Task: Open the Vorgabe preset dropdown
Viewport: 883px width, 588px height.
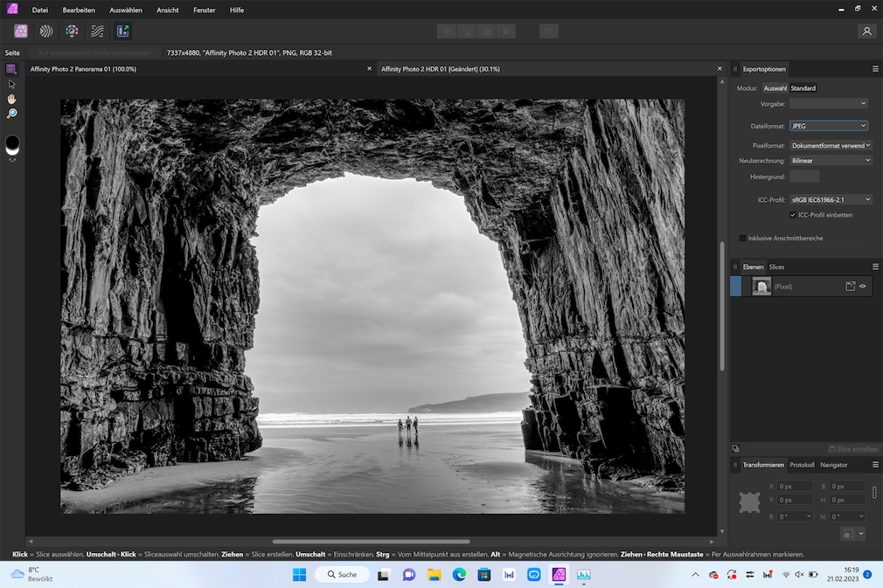Action: coord(829,103)
